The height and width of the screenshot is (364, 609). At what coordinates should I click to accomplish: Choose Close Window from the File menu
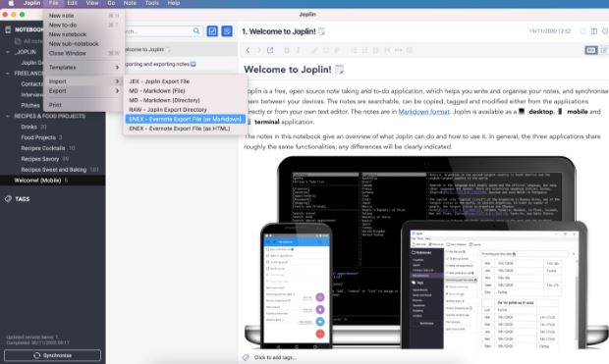point(83,53)
